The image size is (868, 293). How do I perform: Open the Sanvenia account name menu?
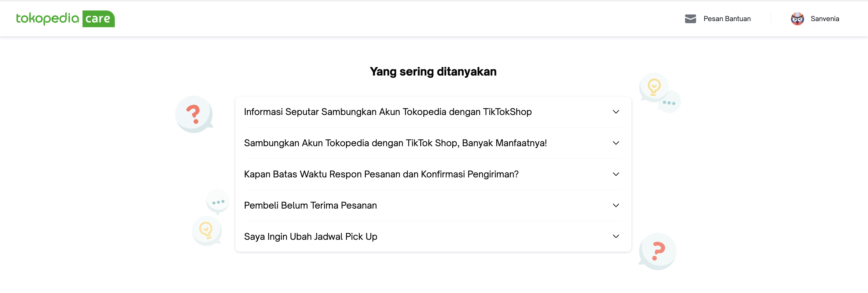point(825,19)
